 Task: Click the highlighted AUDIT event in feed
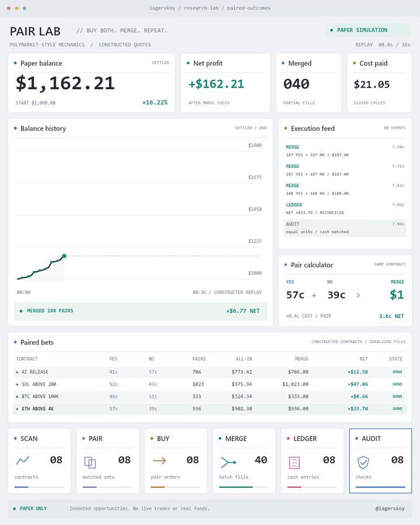pyautogui.click(x=345, y=228)
